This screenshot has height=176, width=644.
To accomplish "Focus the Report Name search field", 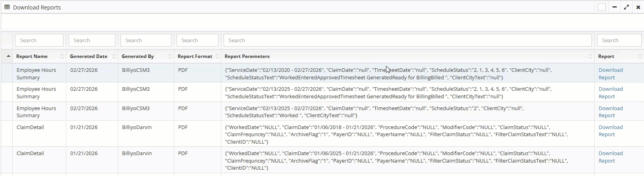I will pos(39,40).
